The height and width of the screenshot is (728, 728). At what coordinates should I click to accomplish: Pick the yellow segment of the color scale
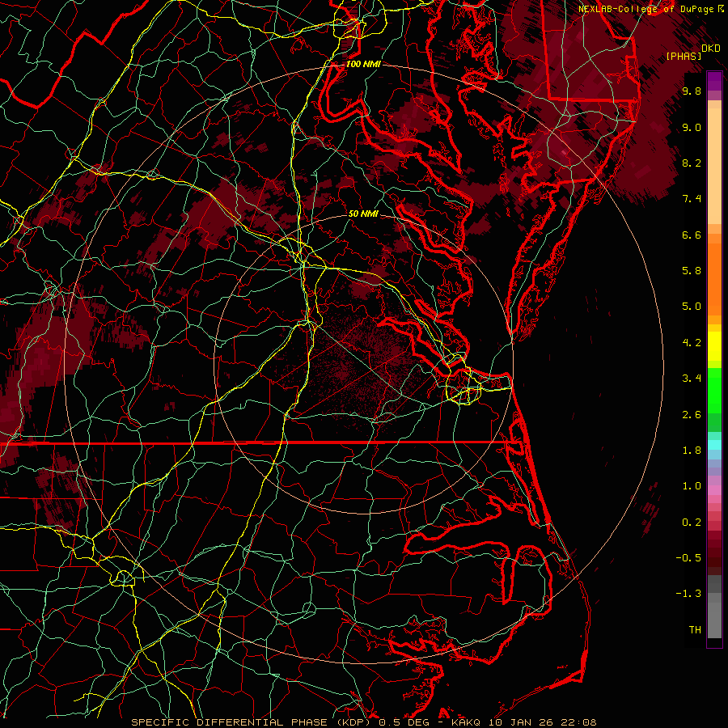714,346
